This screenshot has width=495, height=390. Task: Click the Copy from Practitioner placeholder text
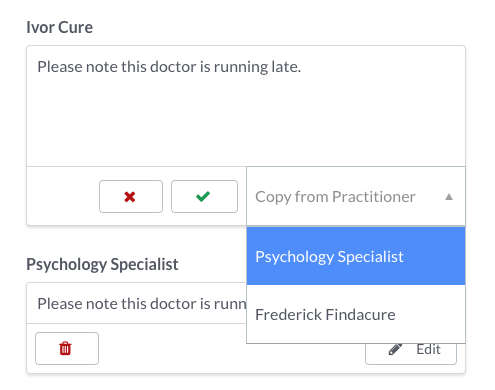[335, 197]
